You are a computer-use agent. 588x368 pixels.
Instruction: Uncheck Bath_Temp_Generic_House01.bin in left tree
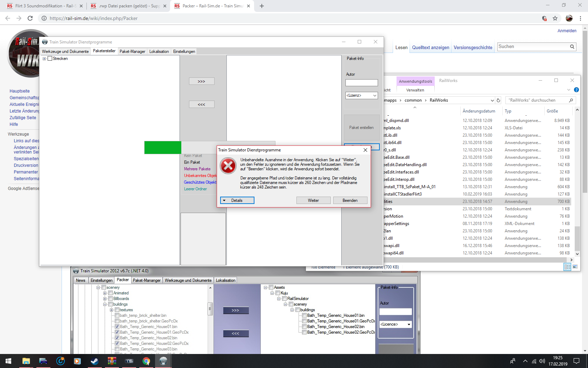[x=117, y=327]
